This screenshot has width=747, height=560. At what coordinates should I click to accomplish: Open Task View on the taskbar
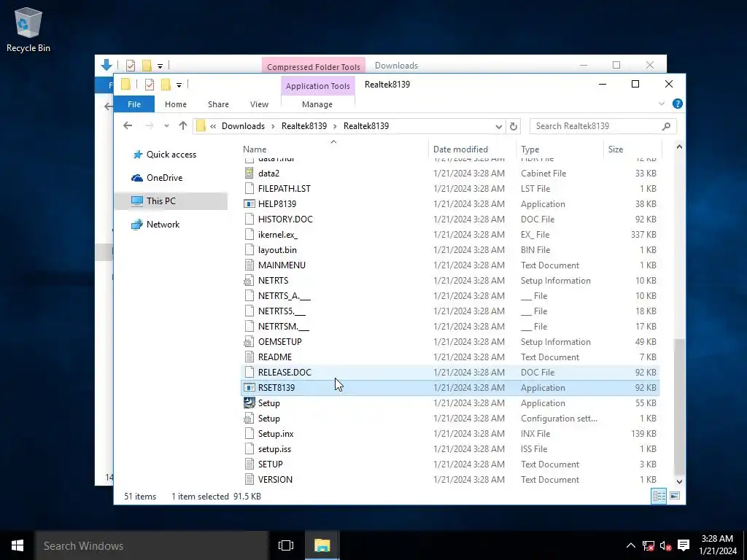coord(286,545)
